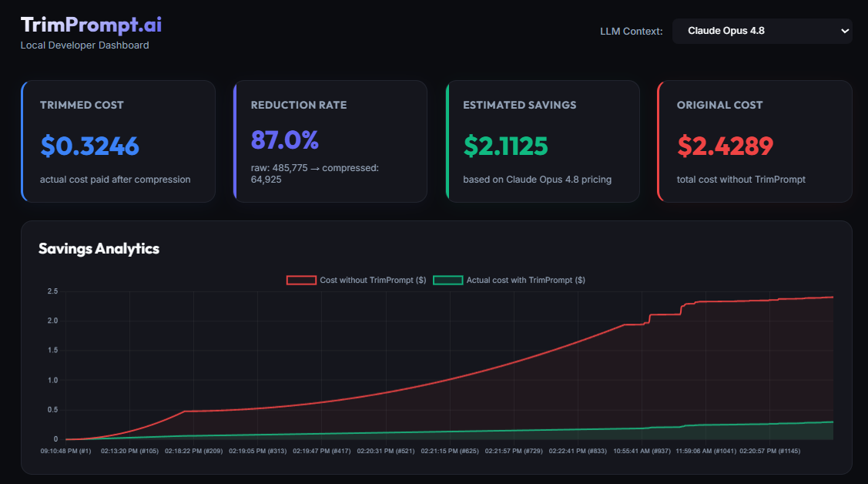The width and height of the screenshot is (868, 484).
Task: Click x-axis label 02:13:20 PM (#105)
Action: coord(129,452)
